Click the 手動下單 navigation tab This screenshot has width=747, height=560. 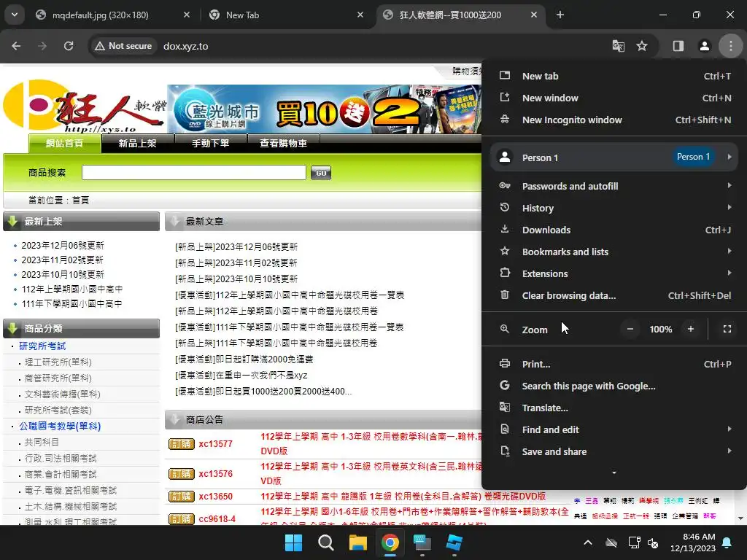tap(211, 144)
